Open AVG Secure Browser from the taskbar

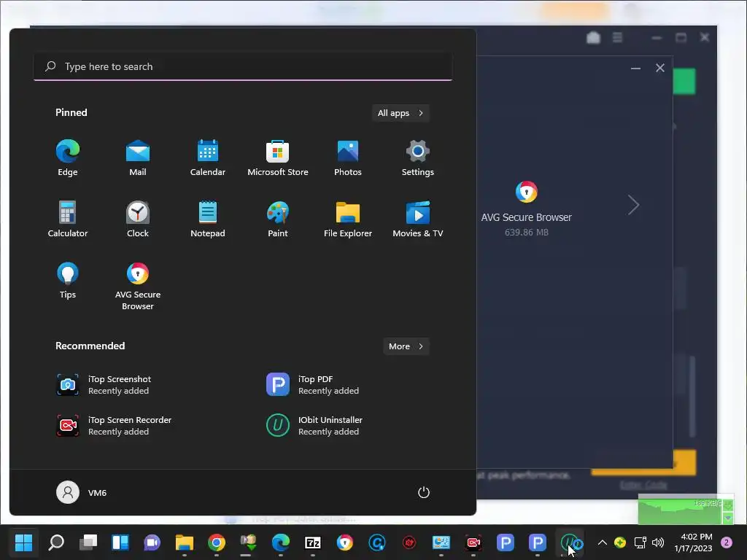[345, 542]
